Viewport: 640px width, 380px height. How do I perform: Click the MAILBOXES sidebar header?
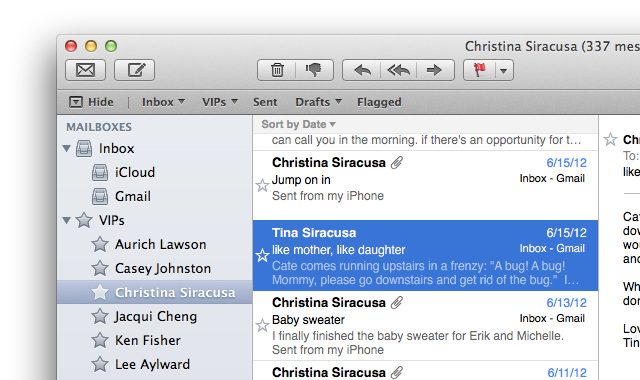pyautogui.click(x=99, y=127)
